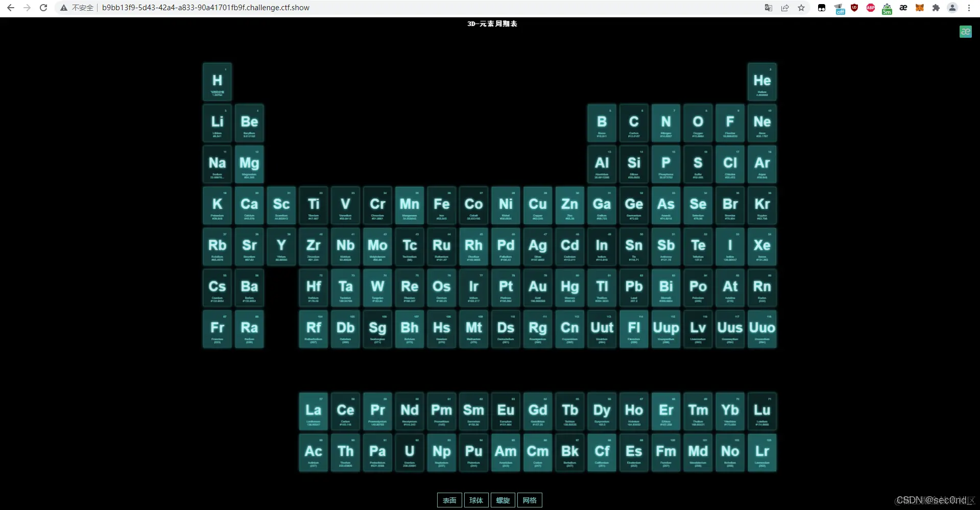The height and width of the screenshot is (510, 980).
Task: Click the Xe xenon tile
Action: pyautogui.click(x=762, y=247)
